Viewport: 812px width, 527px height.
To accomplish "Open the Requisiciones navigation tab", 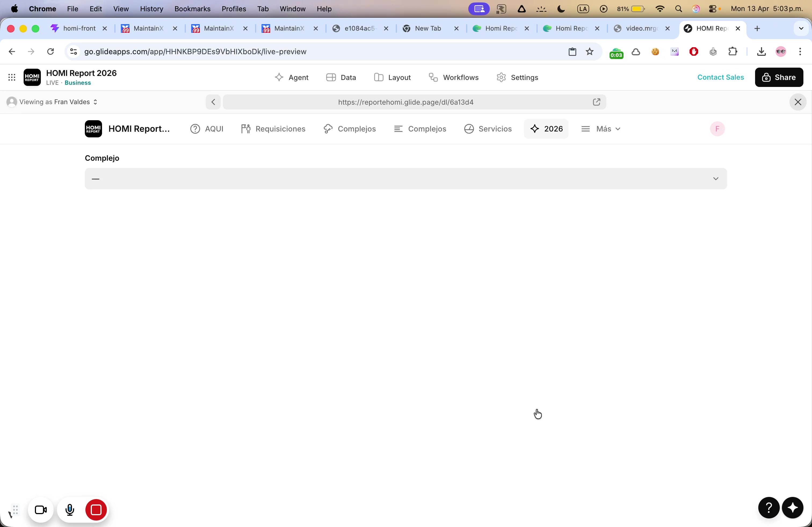I will pyautogui.click(x=273, y=129).
